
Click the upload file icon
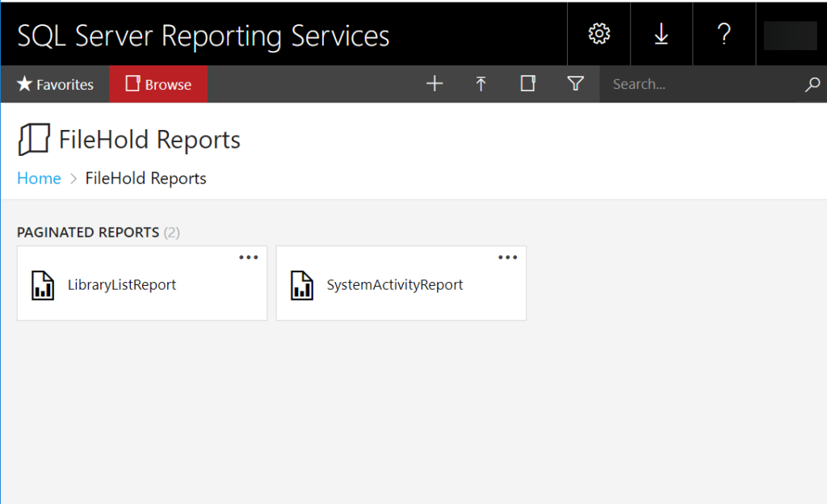click(x=481, y=83)
